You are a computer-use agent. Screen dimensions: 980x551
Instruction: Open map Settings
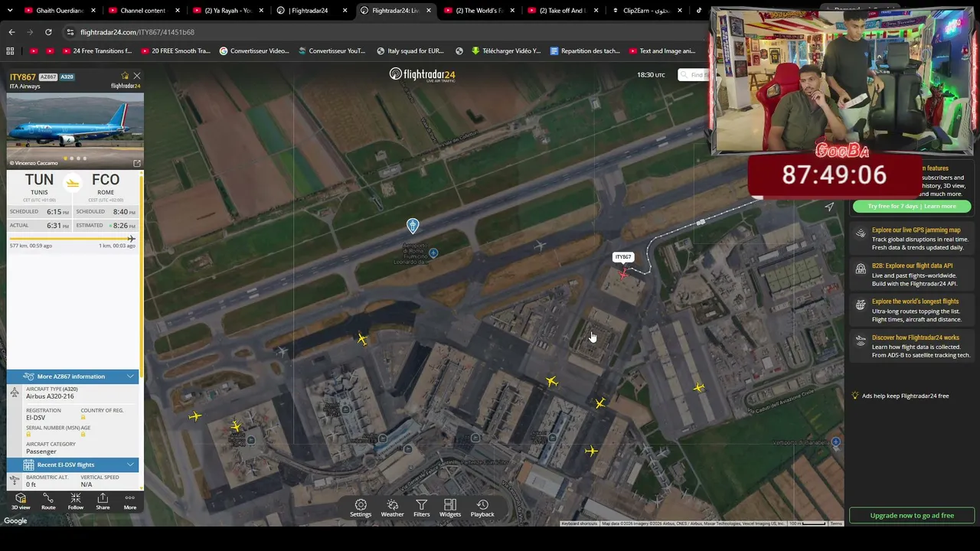361,508
